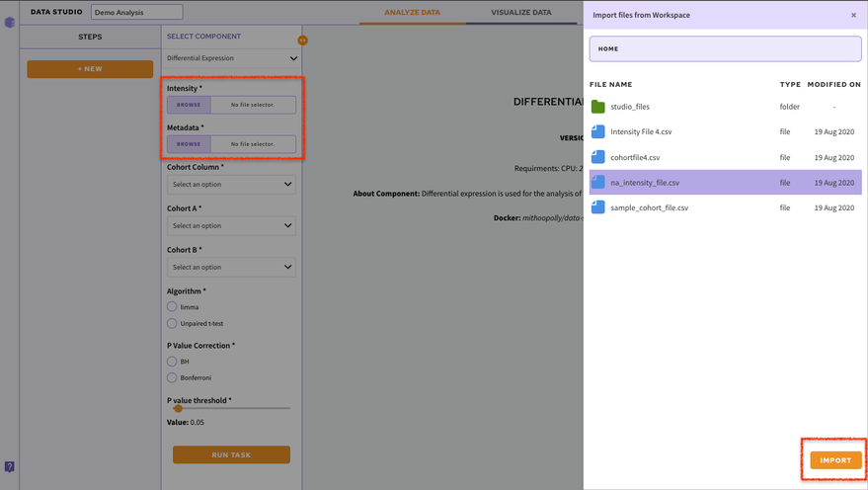Select the Unpaired t-test radio button
This screenshot has height=490, width=868.
[x=172, y=323]
